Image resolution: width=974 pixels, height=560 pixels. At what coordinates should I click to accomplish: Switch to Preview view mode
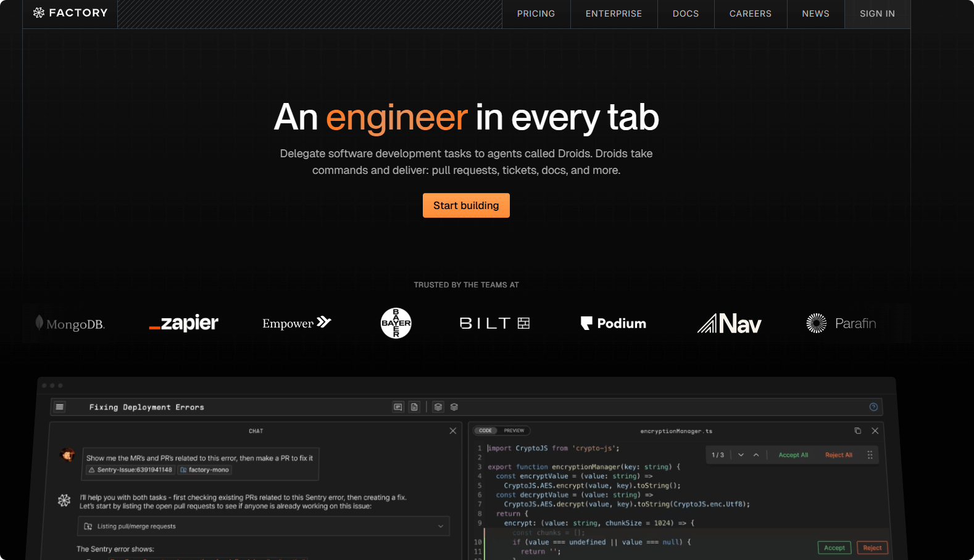pos(514,430)
